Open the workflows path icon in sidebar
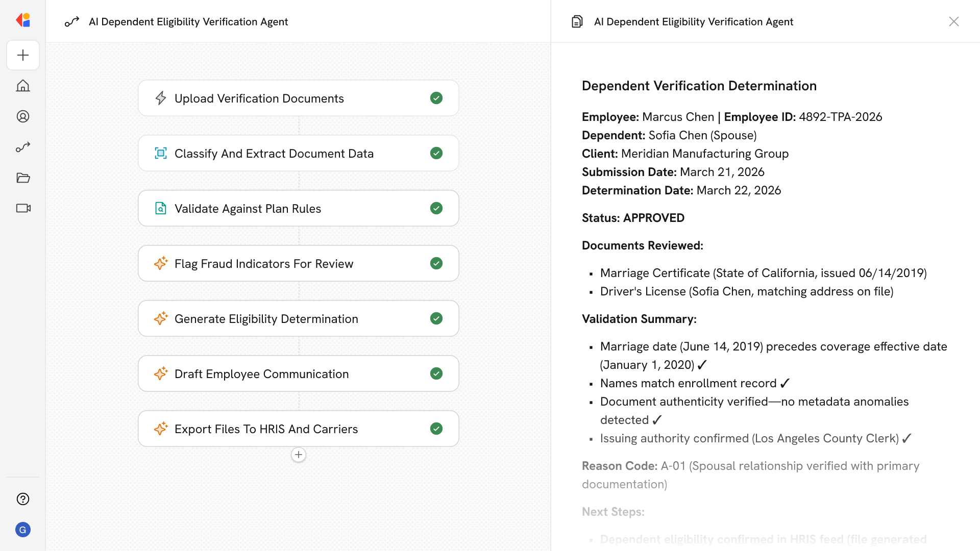The height and width of the screenshot is (551, 980). click(23, 147)
